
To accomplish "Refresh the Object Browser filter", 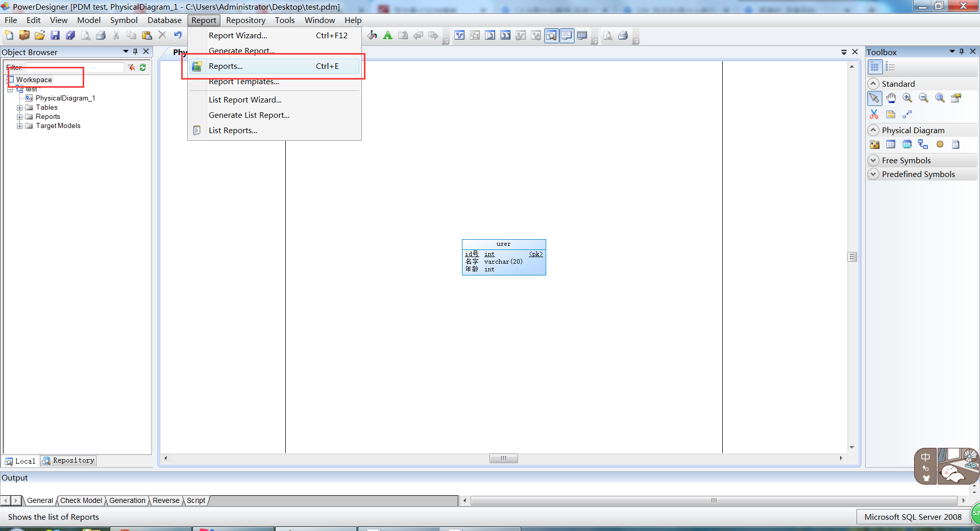I will point(143,67).
